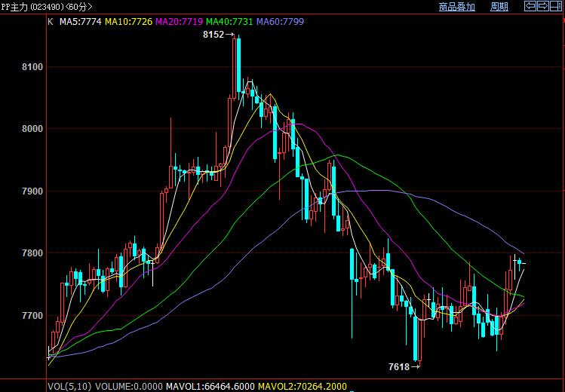Click the tall cyan candle beside 8152
This screenshot has width=565, height=392.
[x=238, y=66]
